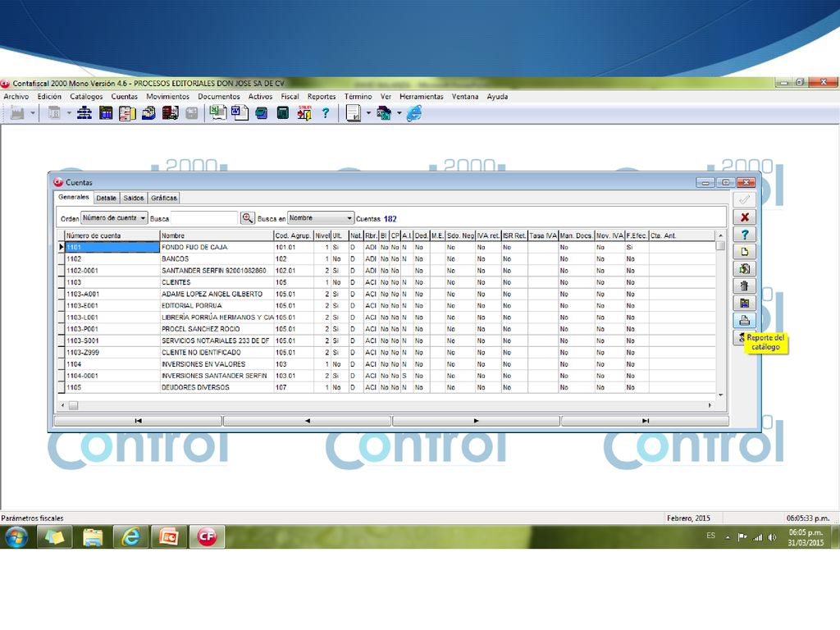The height and width of the screenshot is (630, 840).
Task: Select account number 1104-0001 cell
Action: (x=112, y=376)
